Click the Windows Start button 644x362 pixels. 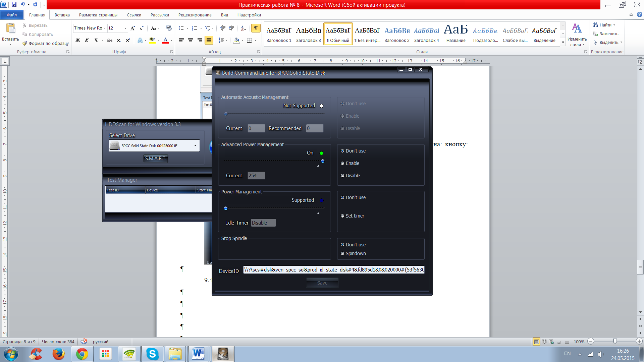11,354
